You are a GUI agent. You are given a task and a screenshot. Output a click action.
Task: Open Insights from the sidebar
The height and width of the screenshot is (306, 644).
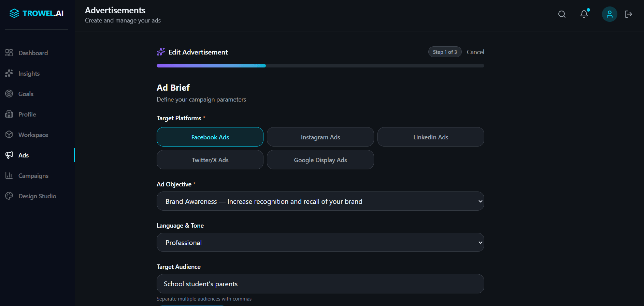coord(29,73)
